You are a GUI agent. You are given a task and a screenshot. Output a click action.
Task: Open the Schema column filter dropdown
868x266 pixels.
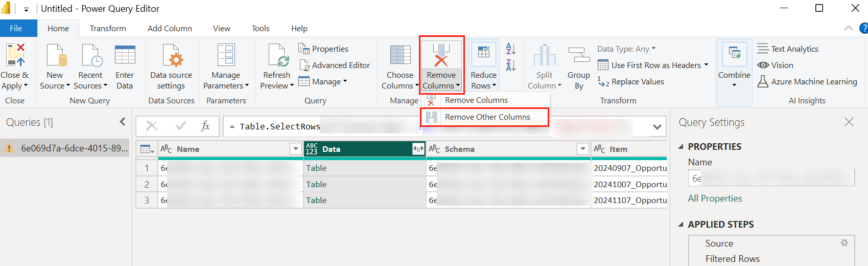583,149
